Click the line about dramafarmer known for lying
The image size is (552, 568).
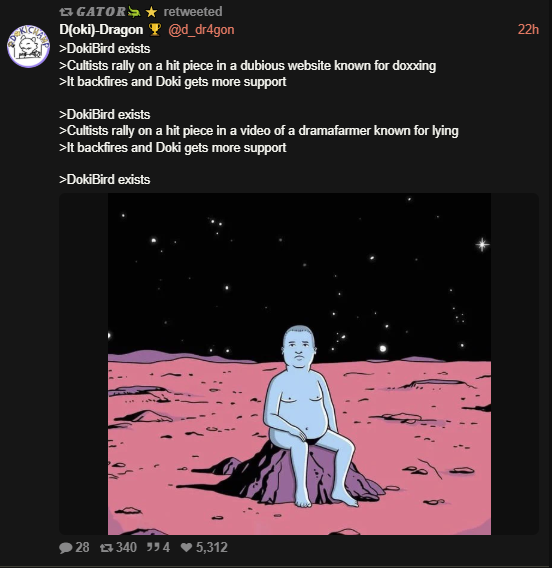coord(259,131)
